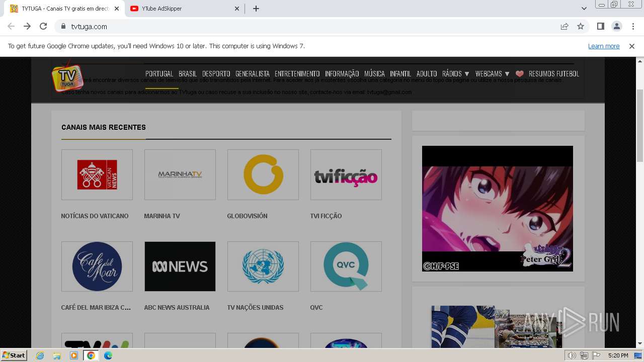Open the PORTUGAL menu category

click(159, 74)
